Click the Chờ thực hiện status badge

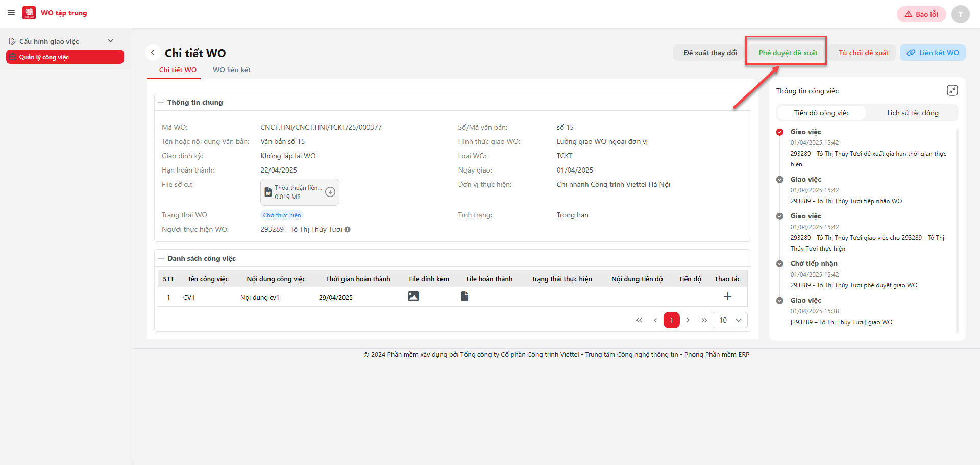click(x=282, y=215)
